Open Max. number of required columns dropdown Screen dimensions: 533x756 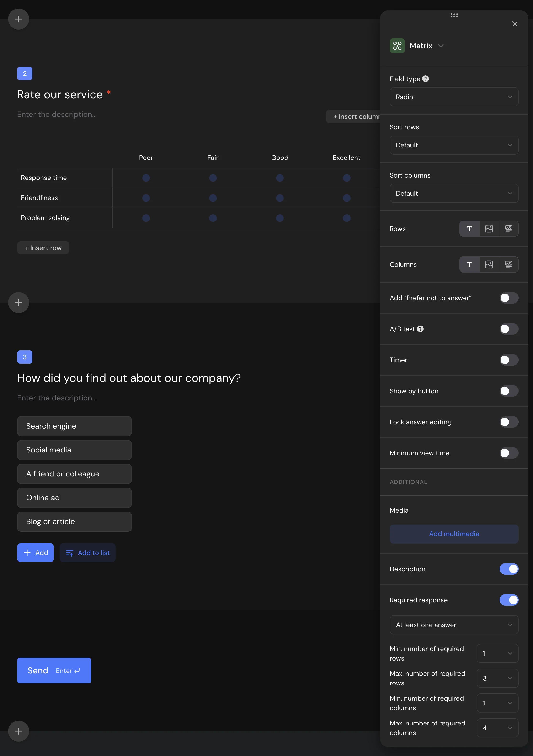pyautogui.click(x=497, y=728)
